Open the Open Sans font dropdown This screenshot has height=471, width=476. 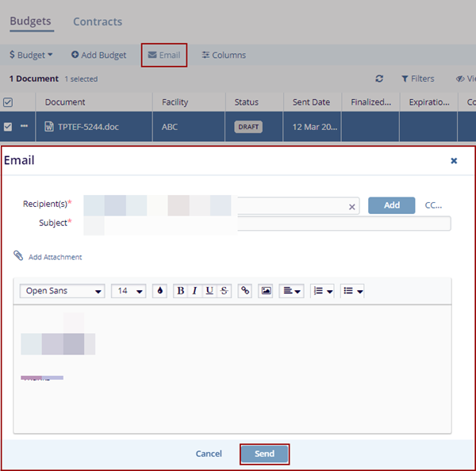[x=62, y=291]
